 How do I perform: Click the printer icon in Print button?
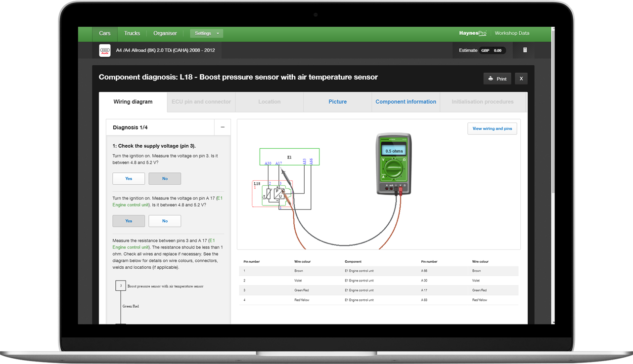pyautogui.click(x=491, y=79)
